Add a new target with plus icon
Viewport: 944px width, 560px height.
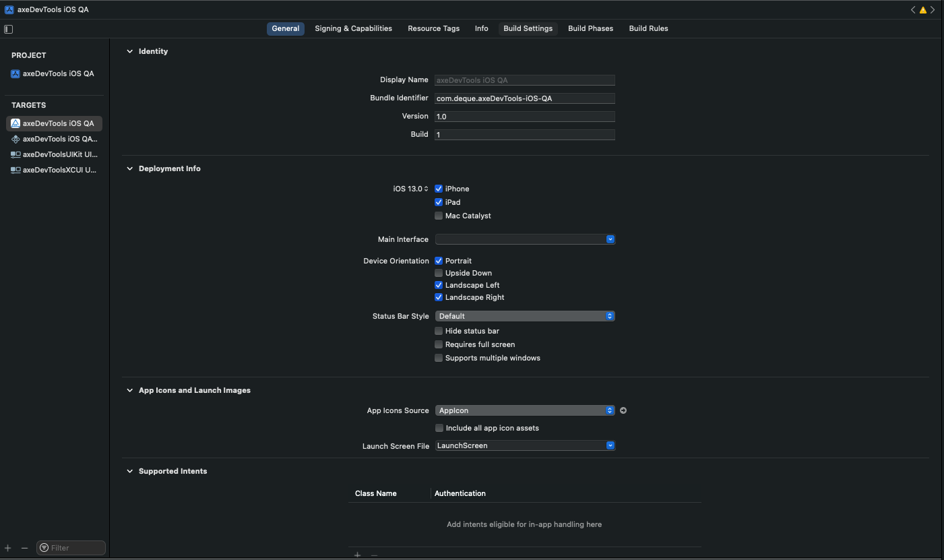[8, 548]
